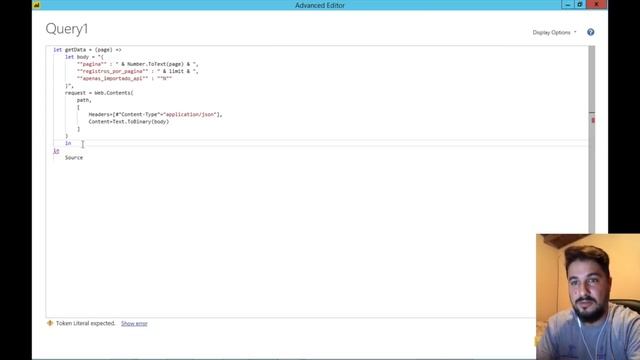Click the Show error link

pos(134,323)
